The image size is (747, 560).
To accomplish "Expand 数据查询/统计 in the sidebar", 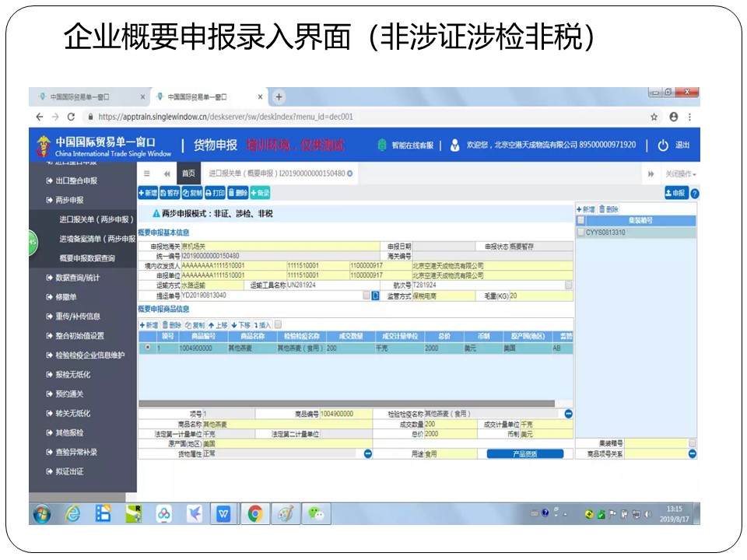I will (x=77, y=278).
